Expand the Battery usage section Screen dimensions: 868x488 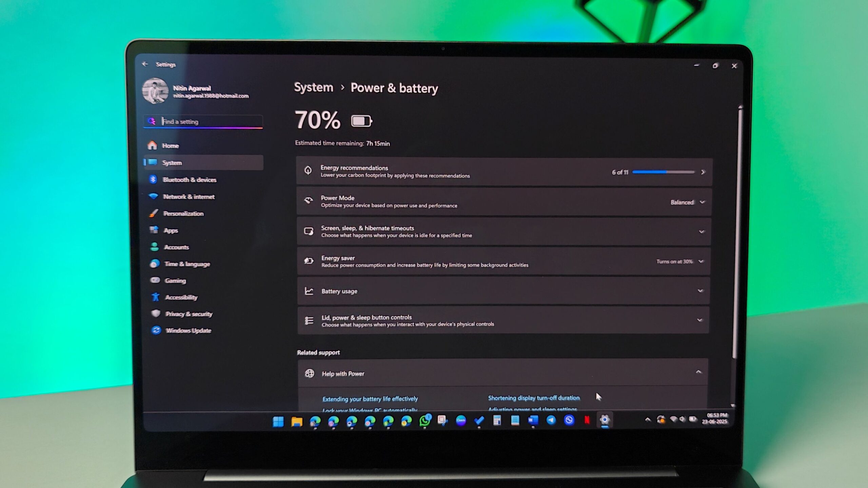pyautogui.click(x=504, y=291)
